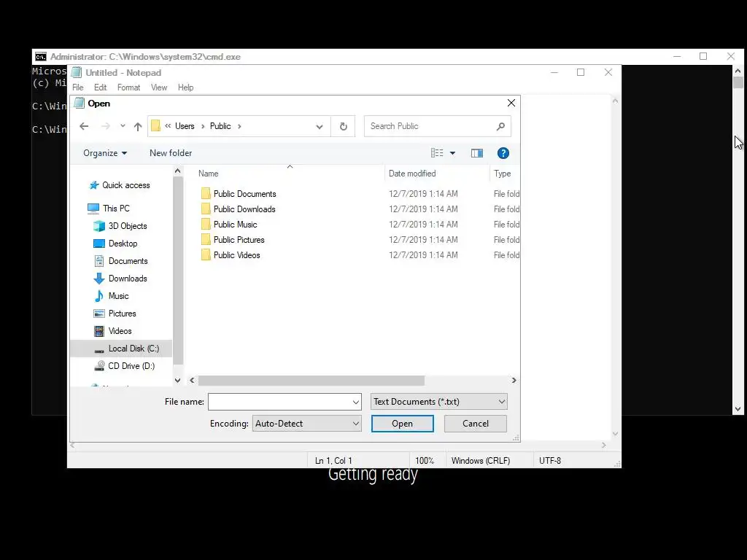Click New folder button
Image resolution: width=747 pixels, height=560 pixels.
click(x=171, y=153)
